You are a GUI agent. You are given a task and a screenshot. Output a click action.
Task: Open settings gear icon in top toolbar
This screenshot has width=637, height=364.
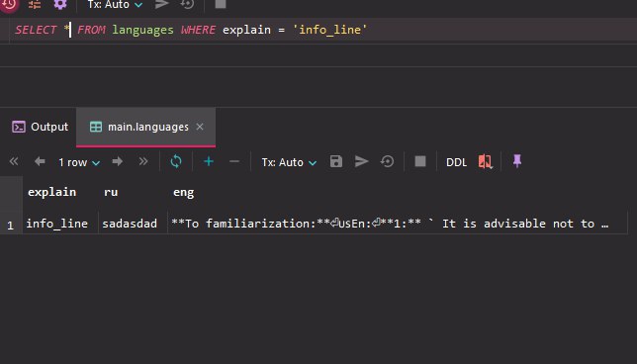point(60,4)
